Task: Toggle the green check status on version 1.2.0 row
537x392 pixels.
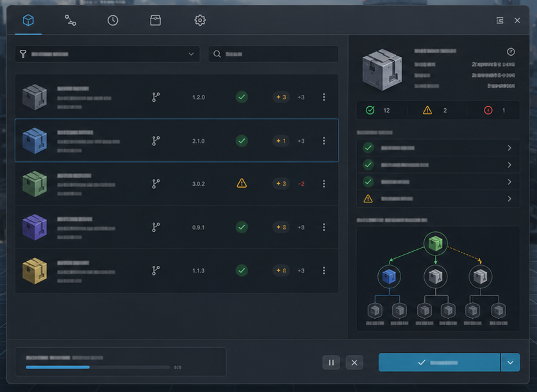Action: [242, 97]
